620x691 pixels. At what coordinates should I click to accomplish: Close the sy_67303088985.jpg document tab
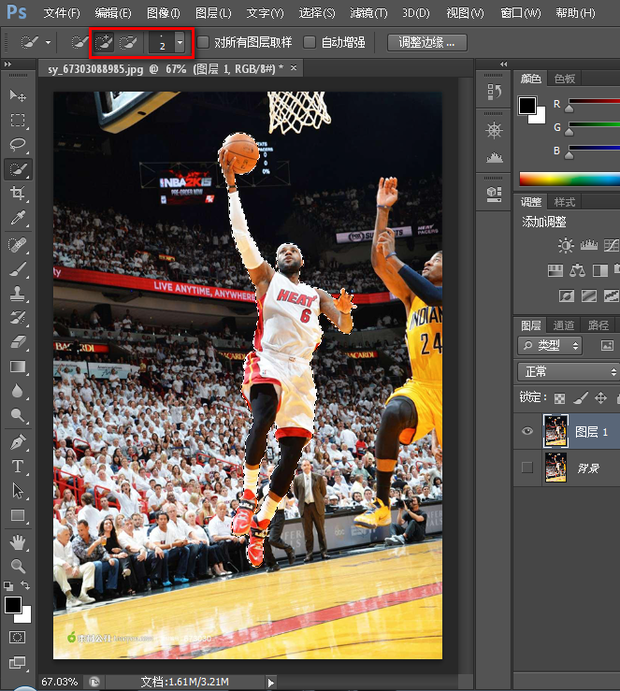(x=293, y=68)
